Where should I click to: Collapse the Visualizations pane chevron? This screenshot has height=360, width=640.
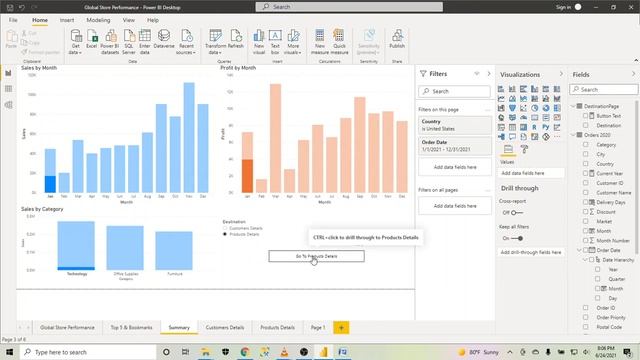[x=561, y=74]
